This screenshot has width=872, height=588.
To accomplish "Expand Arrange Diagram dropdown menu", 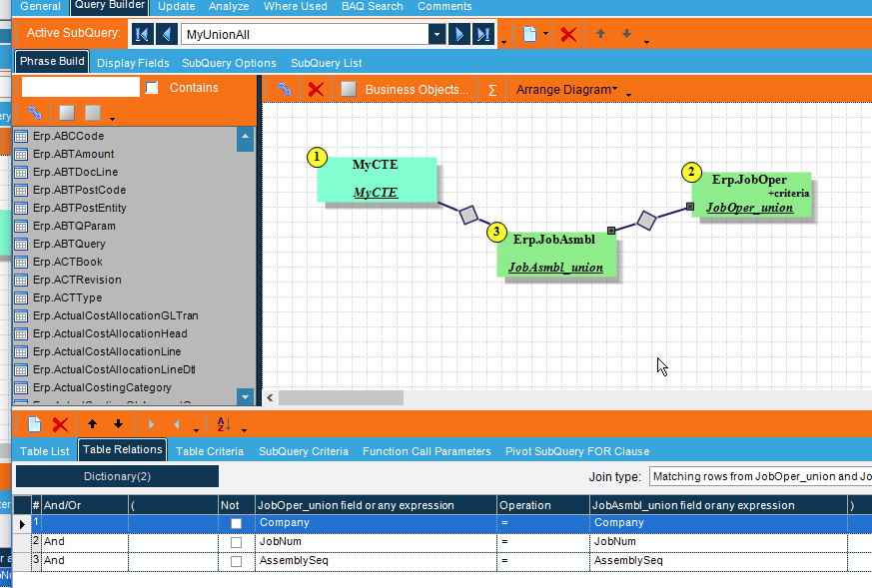I will pos(566,90).
